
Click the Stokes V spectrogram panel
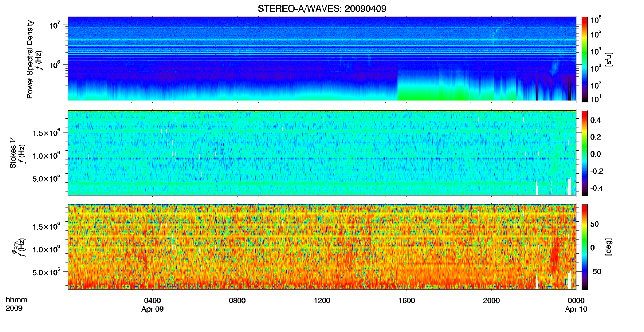point(322,153)
